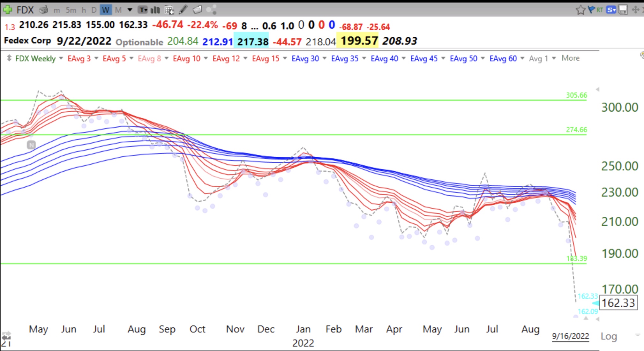
Task: Open the EAvg 10 dropdown arrow
Action: [206, 58]
